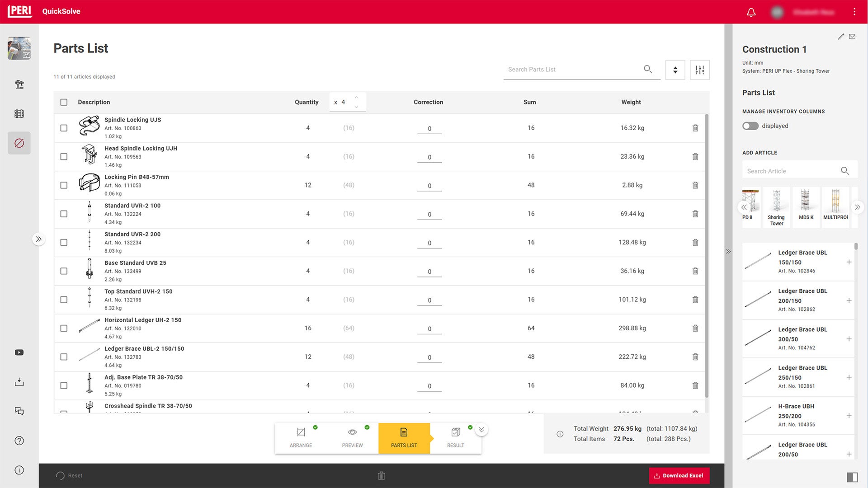This screenshot has width=868, height=488.
Task: Click the sort icon next to the search field
Action: tap(675, 70)
